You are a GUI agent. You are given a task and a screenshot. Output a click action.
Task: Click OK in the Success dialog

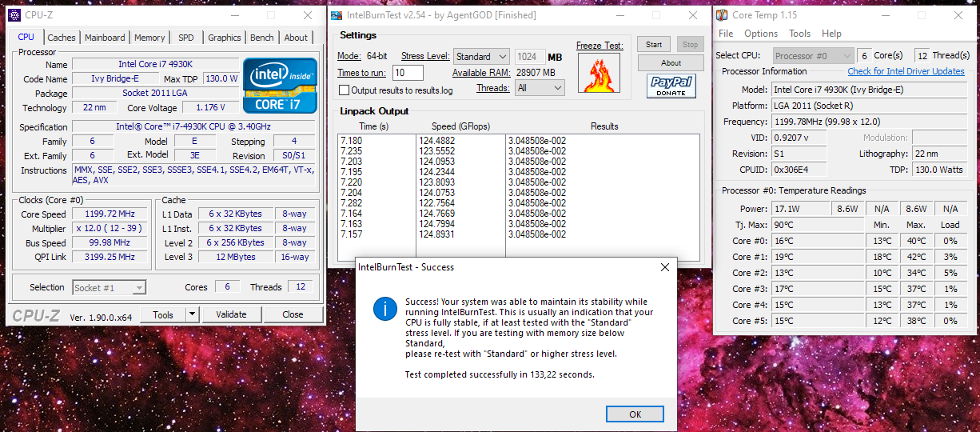635,414
